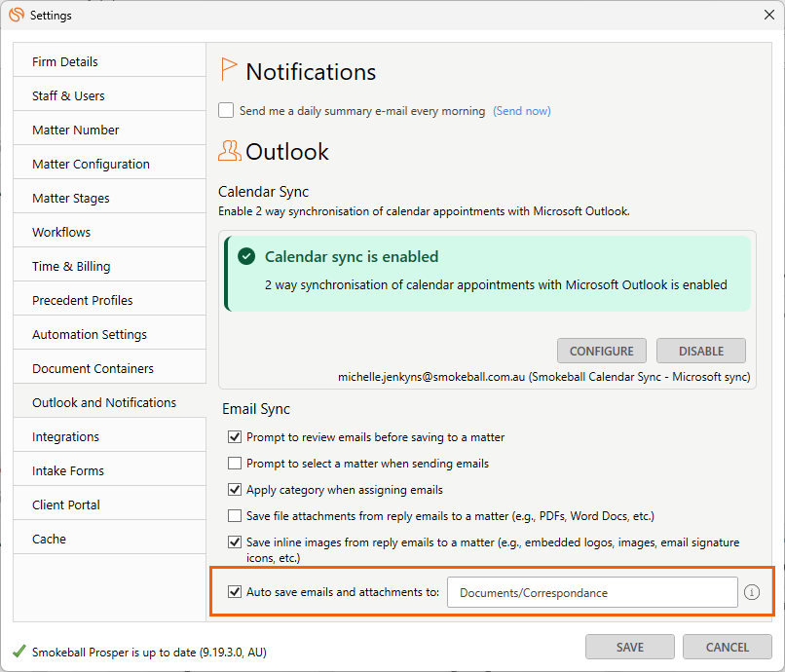Screen dimensions: 785x672
Task: Open Staff & Users section
Action: coord(110,95)
